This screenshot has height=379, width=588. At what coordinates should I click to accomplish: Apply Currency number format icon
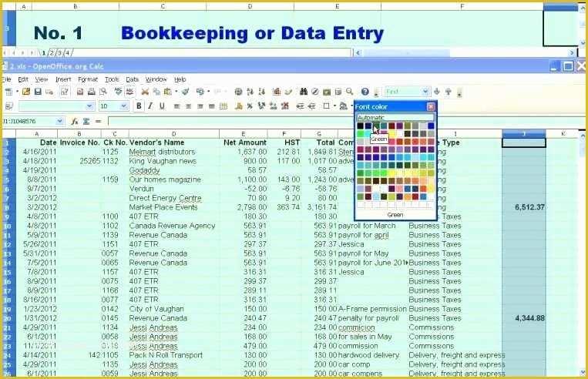(238, 106)
